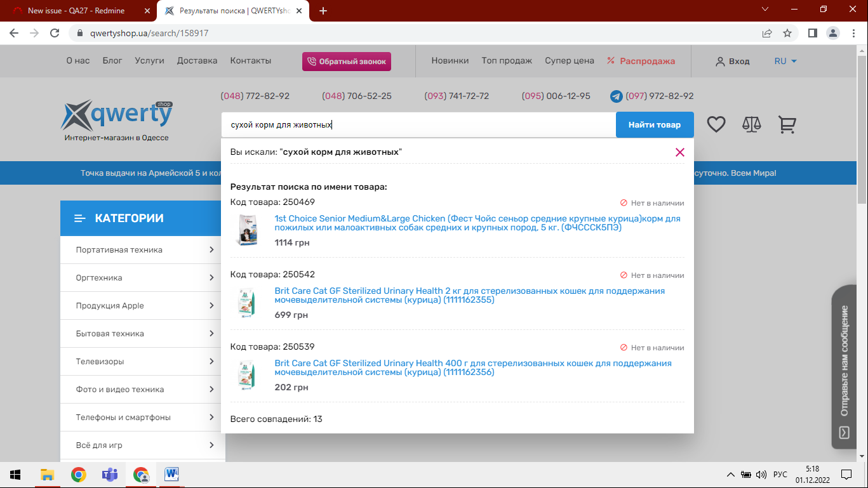The width and height of the screenshot is (868, 488).
Task: Toggle the browser side panel icon
Action: point(812,33)
